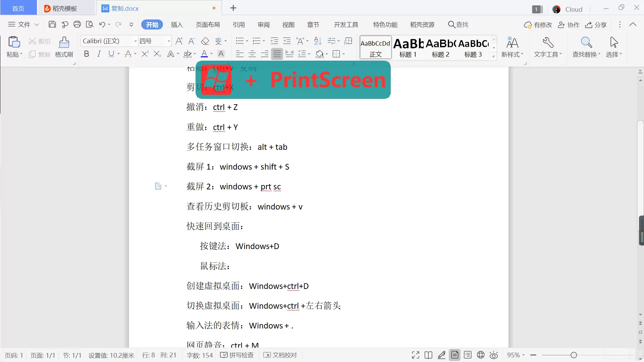
Task: Open the 插入 ribbon tab
Action: [177, 24]
